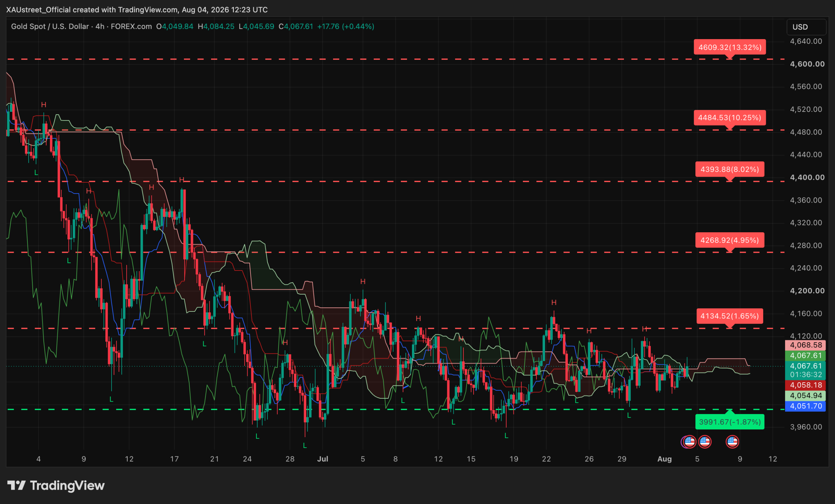Click the Jul label on time axis

coord(323,459)
